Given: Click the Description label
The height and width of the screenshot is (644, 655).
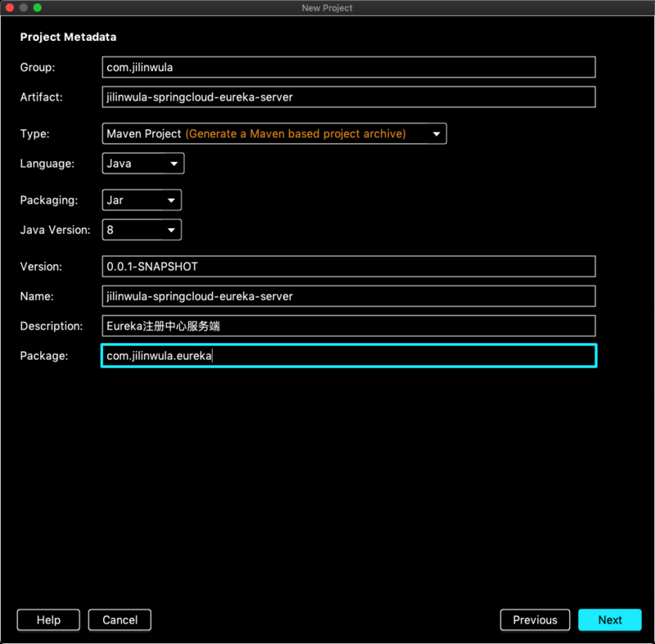Looking at the screenshot, I should coord(52,326).
